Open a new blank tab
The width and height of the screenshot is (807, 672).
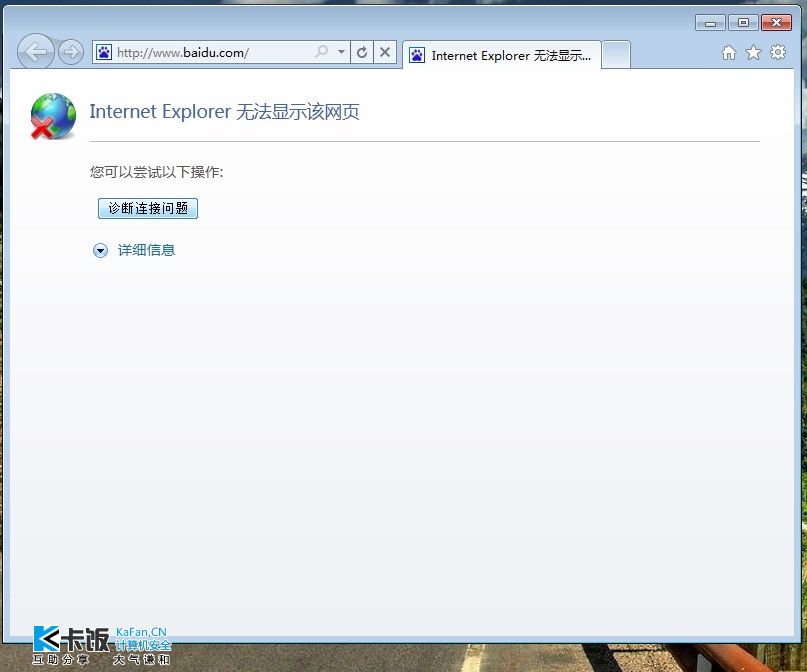click(x=616, y=55)
